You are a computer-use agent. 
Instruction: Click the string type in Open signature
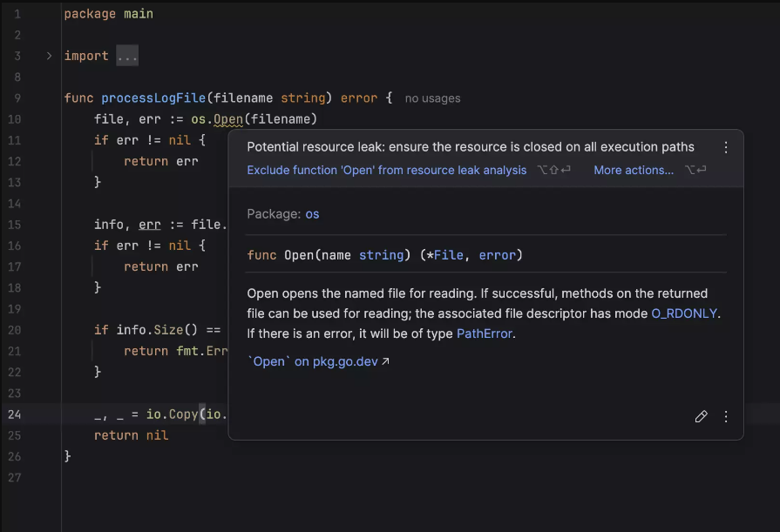[x=382, y=255]
